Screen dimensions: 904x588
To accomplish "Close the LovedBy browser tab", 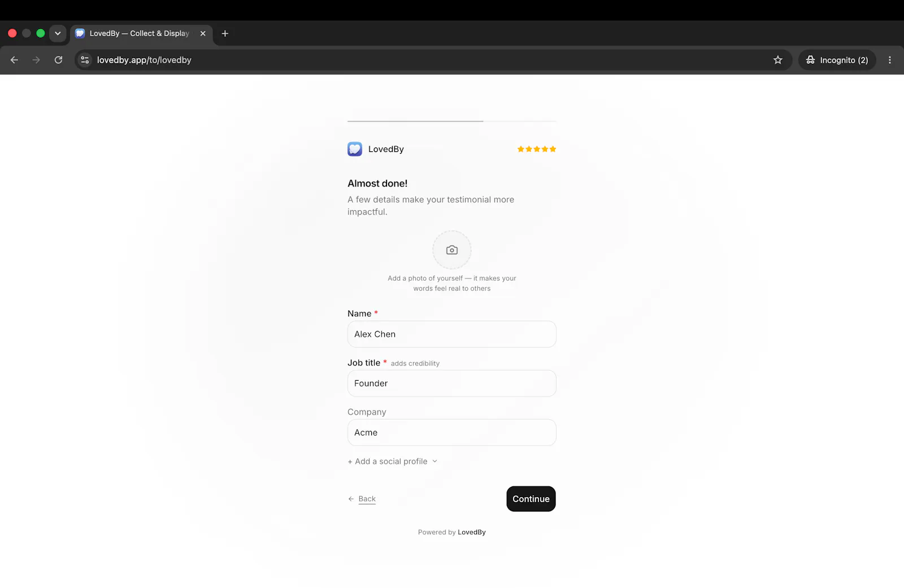I will 203,33.
